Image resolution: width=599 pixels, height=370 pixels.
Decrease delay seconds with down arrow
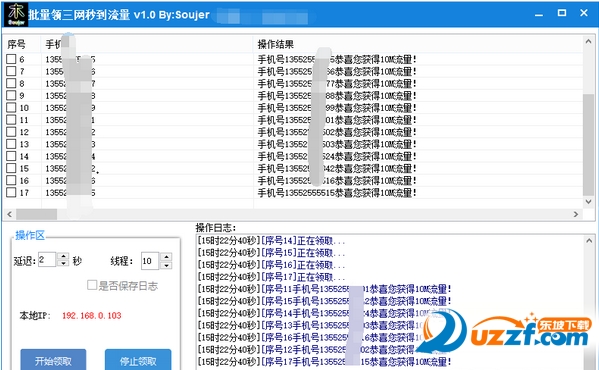point(63,263)
